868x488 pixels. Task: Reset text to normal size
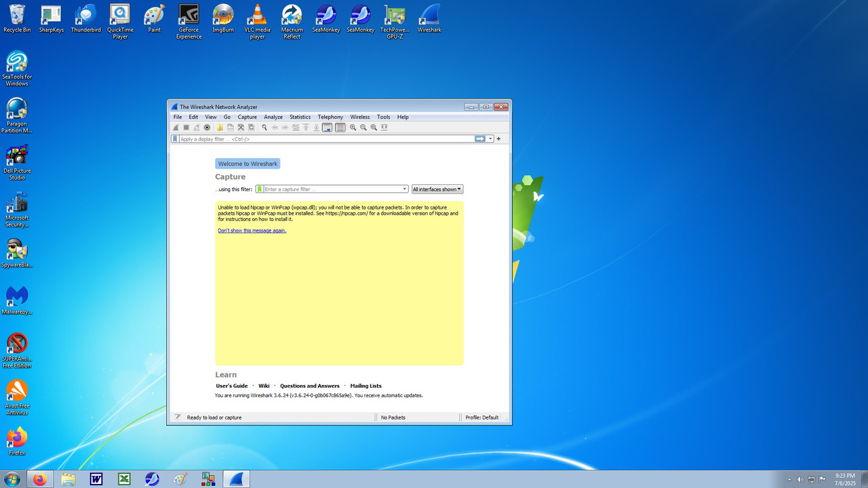tap(374, 127)
